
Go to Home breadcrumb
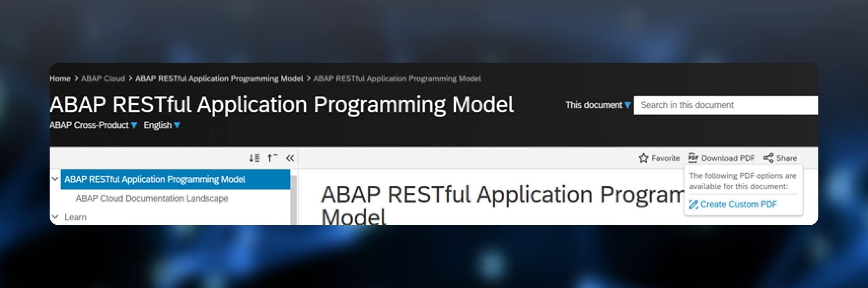(x=60, y=79)
